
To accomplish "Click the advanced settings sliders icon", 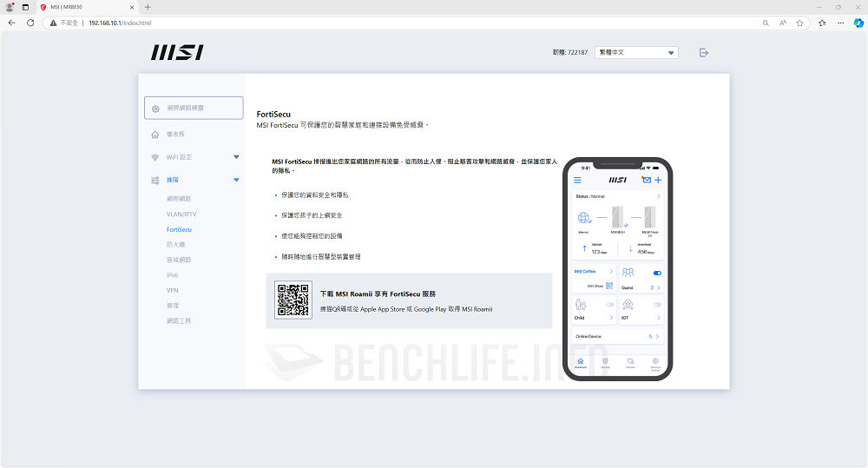I will click(x=155, y=180).
